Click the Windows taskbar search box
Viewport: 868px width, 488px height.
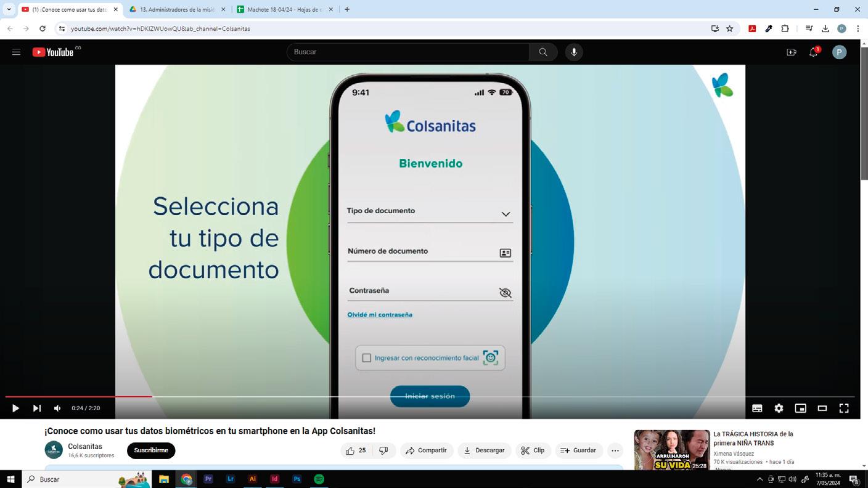(86, 479)
